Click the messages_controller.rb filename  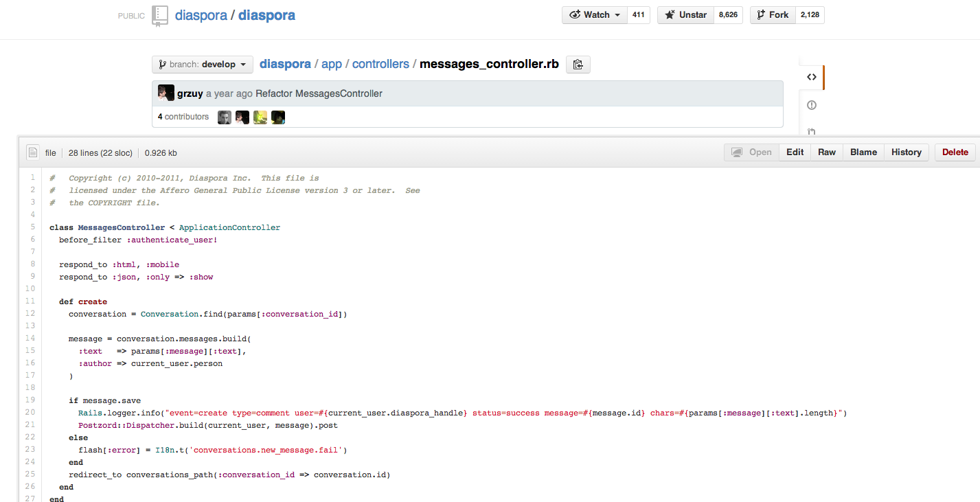[489, 65]
